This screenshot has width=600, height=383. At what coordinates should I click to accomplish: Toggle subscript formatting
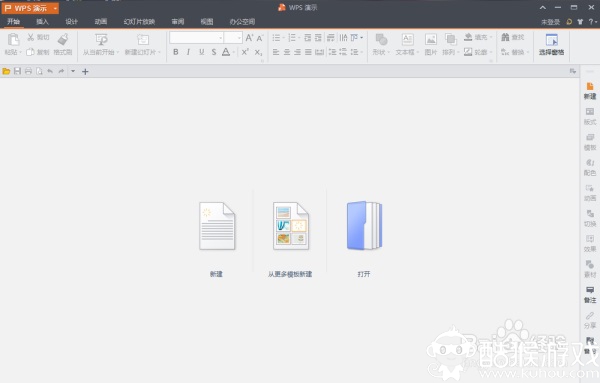259,52
